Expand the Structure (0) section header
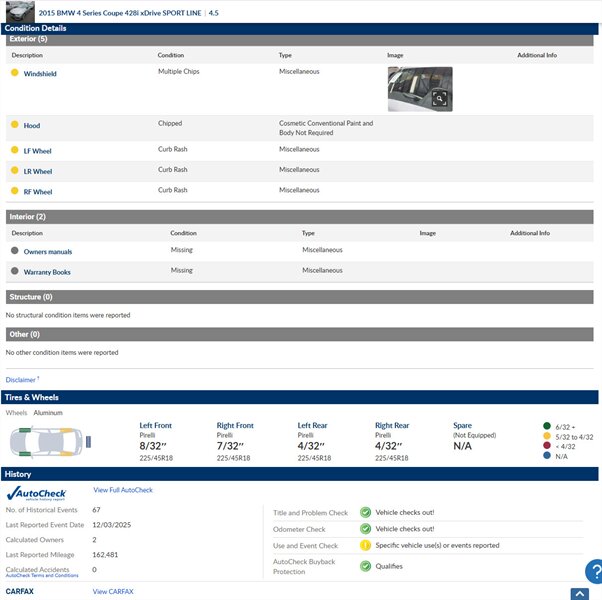This screenshot has height=600, width=602. click(x=300, y=297)
